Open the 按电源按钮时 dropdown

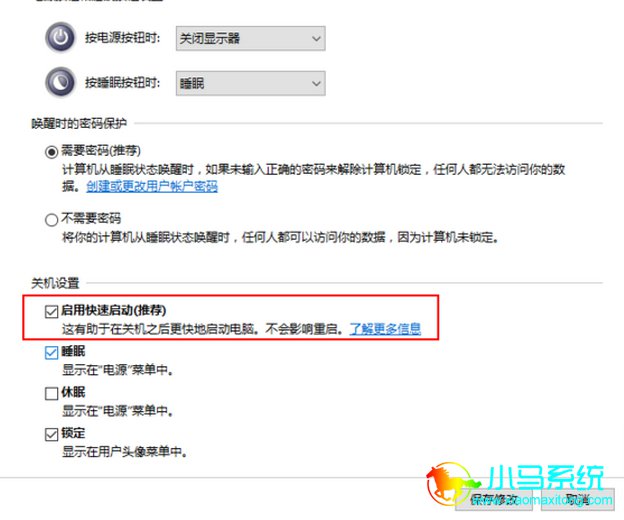pos(250,38)
